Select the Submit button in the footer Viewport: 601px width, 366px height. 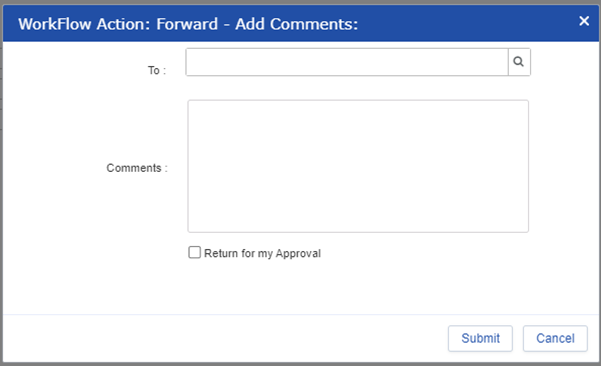pyautogui.click(x=480, y=338)
